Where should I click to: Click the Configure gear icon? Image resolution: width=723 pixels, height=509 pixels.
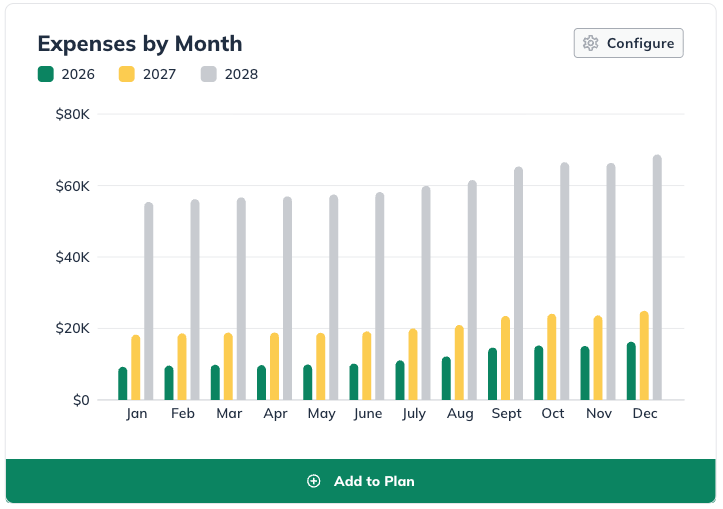pos(591,43)
